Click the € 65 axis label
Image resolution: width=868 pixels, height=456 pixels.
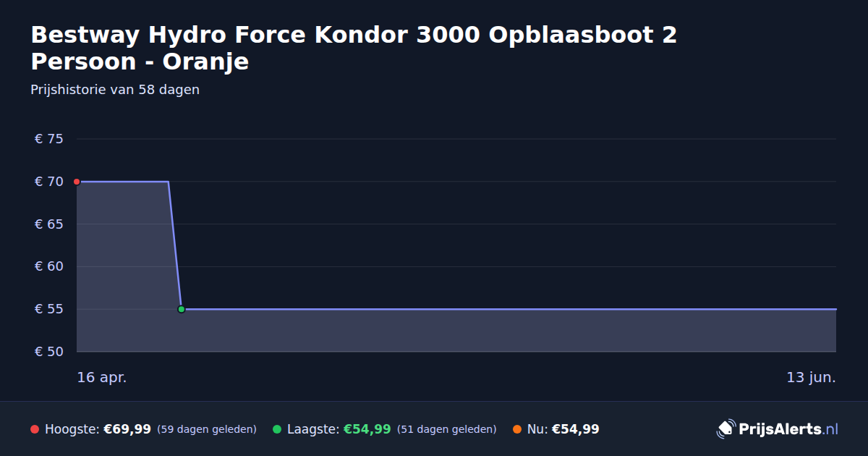pos(49,224)
